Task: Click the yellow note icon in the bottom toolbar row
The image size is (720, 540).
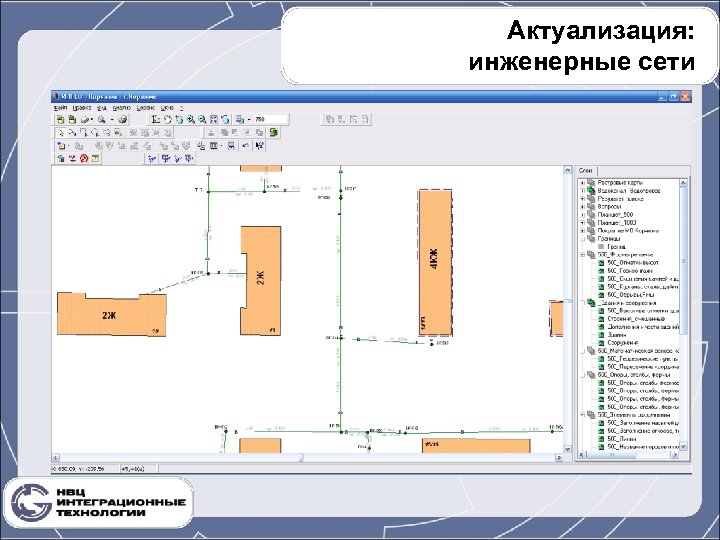Action: (95, 159)
